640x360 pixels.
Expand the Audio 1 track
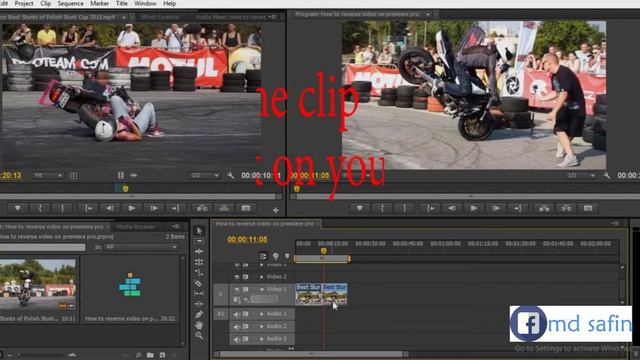pos(262,314)
